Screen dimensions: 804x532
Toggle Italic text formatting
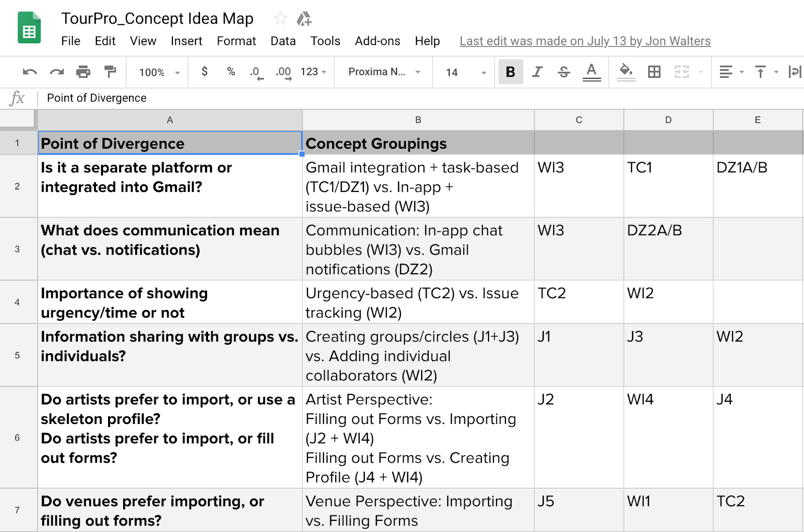537,72
